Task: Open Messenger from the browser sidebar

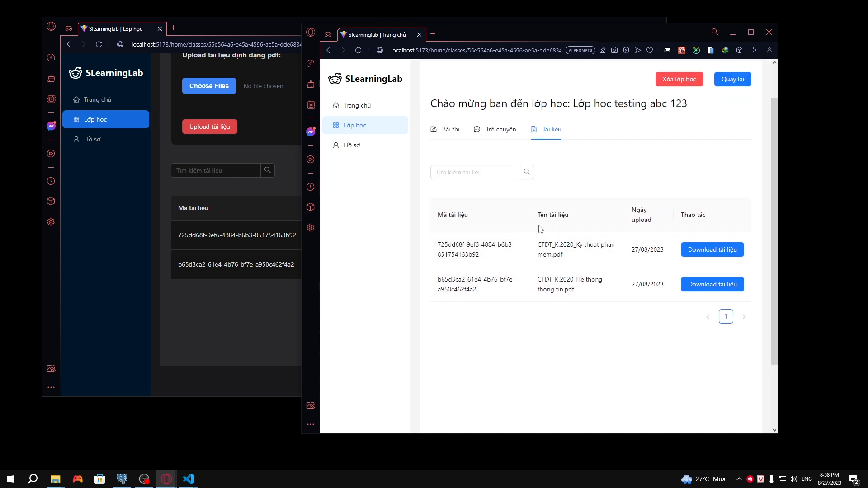Action: point(311,131)
